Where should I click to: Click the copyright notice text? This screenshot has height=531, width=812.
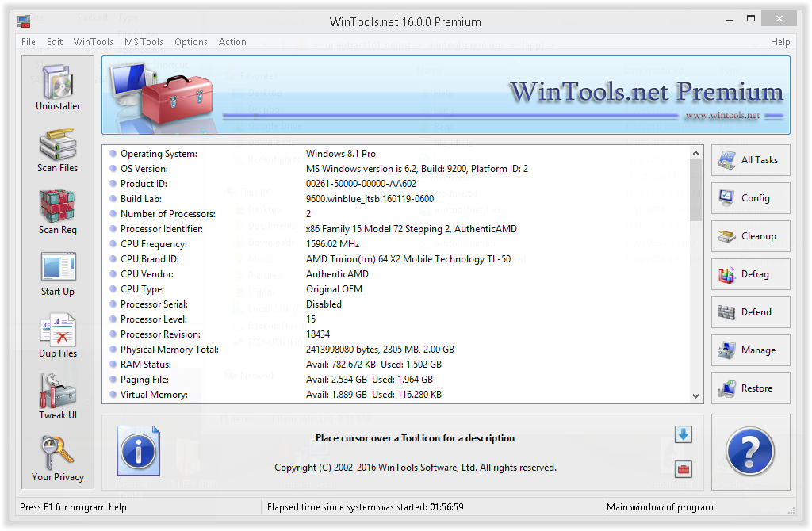coord(416,468)
